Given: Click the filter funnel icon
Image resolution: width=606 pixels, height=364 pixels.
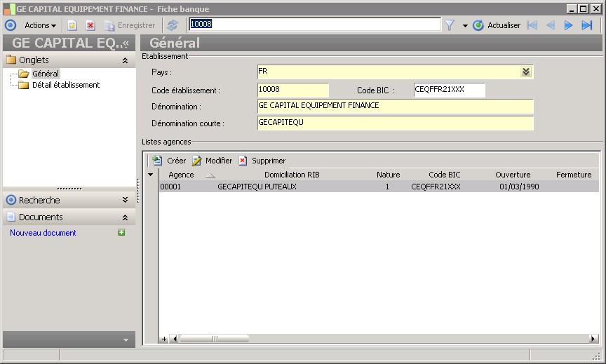Looking at the screenshot, I should 450,25.
